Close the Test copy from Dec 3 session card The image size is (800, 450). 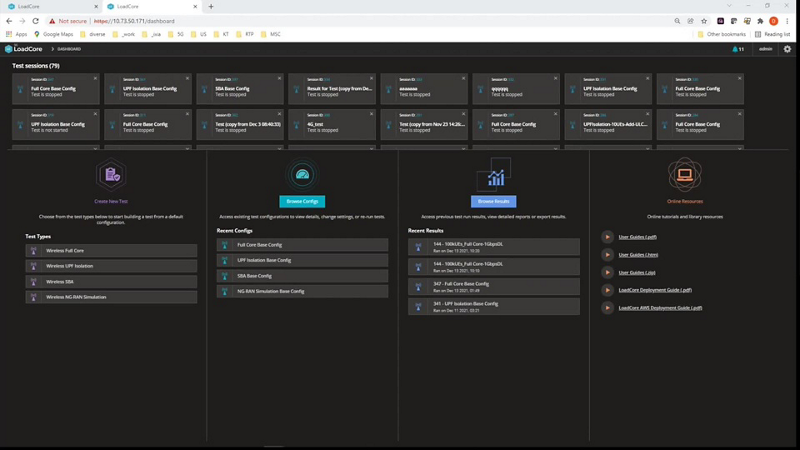[280, 114]
